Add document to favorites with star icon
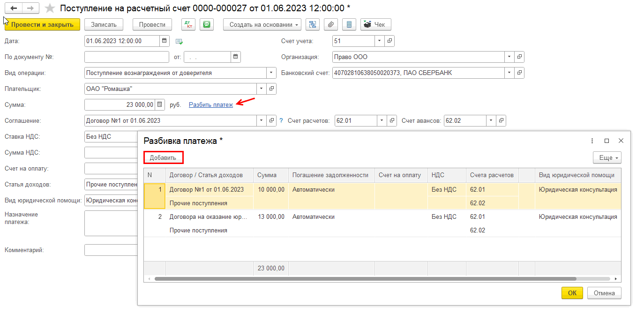Image resolution: width=644 pixels, height=321 pixels. tap(50, 8)
